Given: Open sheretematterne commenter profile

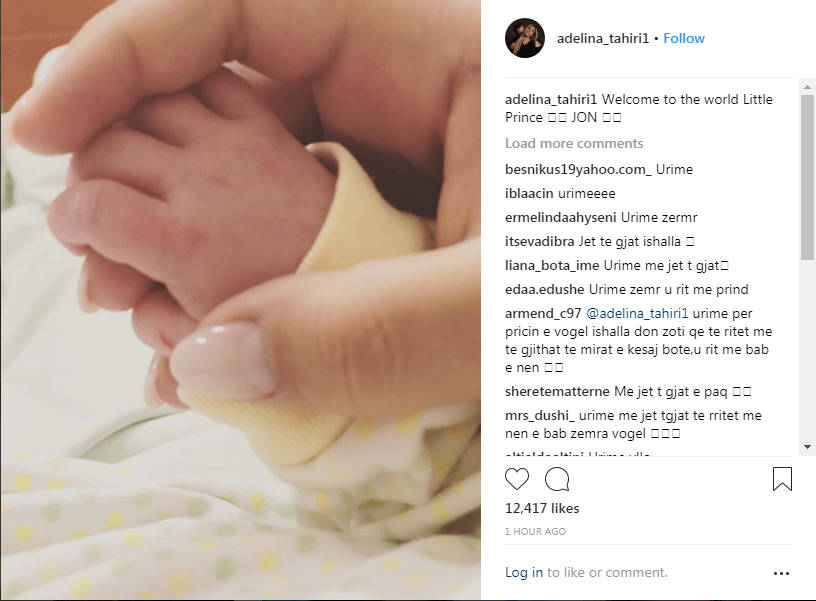Looking at the screenshot, I should 557,391.
